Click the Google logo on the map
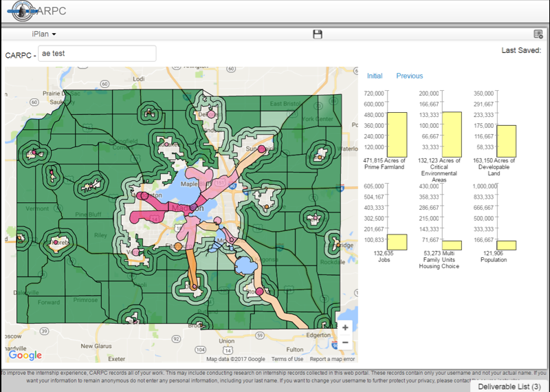 point(25,355)
